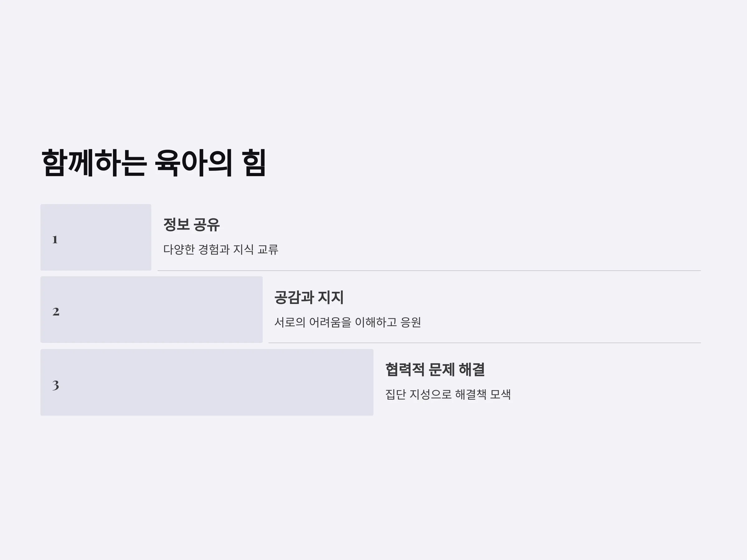Viewport: 747px width, 560px height.
Task: Click the divider line under 정보 공유 row
Action: coord(429,271)
